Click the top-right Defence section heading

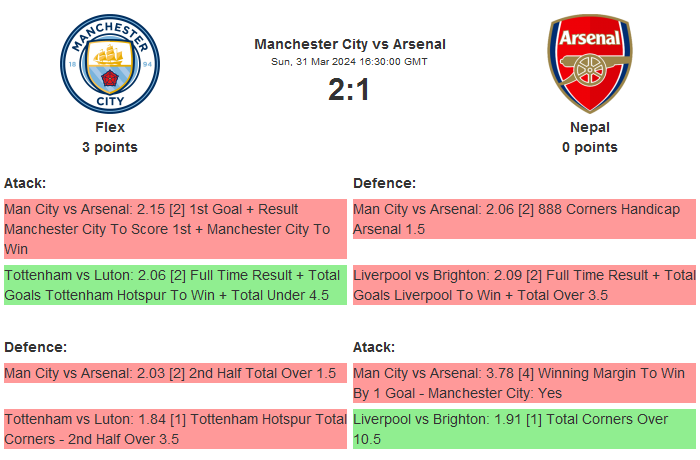click(384, 183)
